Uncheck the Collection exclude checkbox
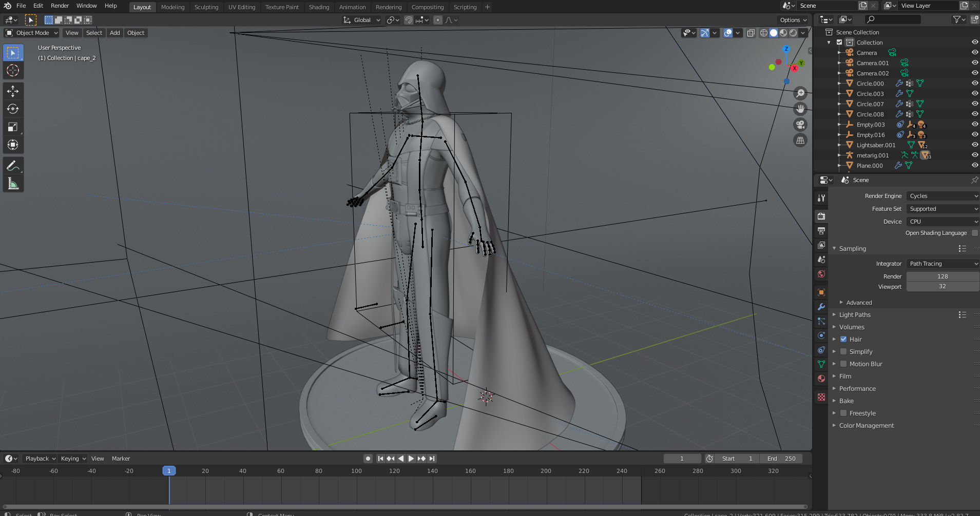Viewport: 980px width, 516px height. pos(839,42)
